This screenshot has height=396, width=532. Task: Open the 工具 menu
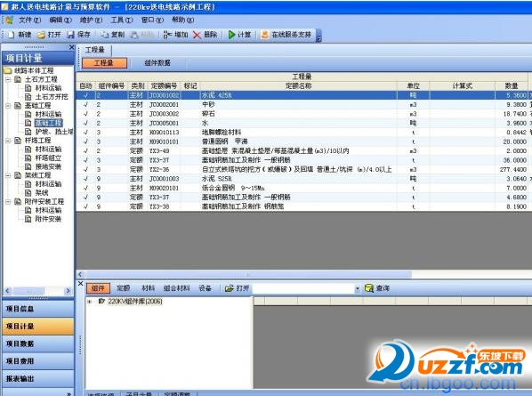(122, 20)
